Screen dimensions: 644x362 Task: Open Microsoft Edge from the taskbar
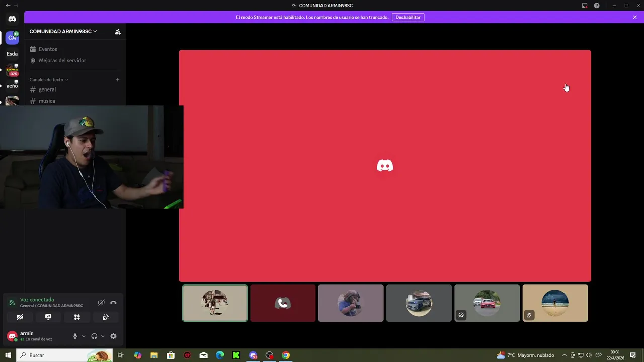(x=220, y=355)
